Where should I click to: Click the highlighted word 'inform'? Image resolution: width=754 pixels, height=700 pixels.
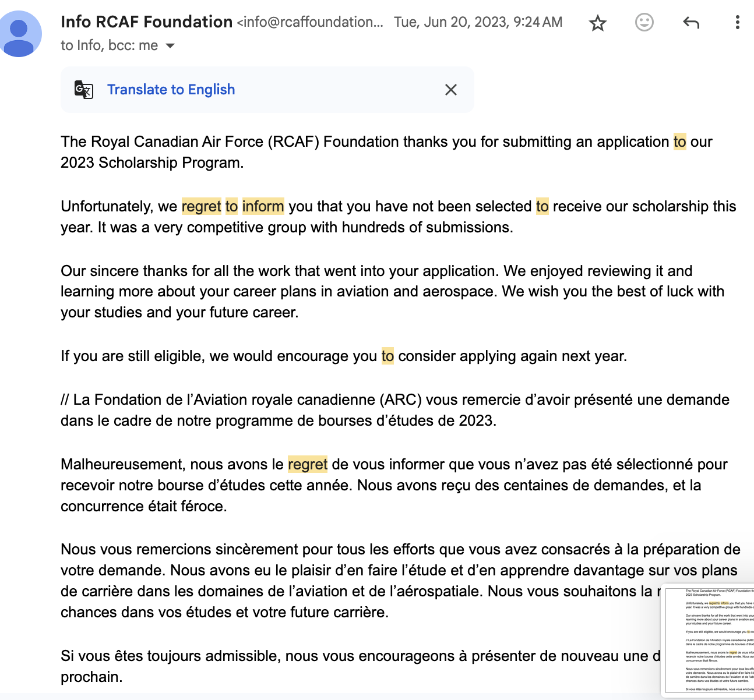tap(263, 207)
